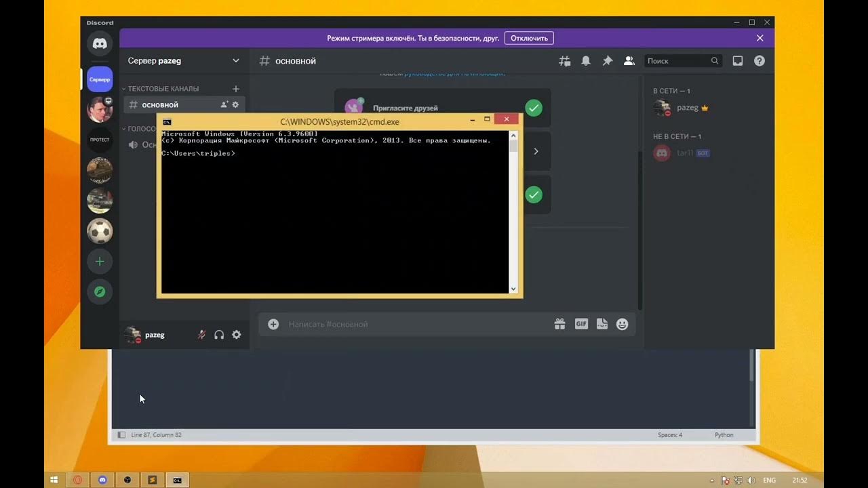Expand the 'Сервер pazeg' server dropdown
The image size is (868, 488).
235,60
